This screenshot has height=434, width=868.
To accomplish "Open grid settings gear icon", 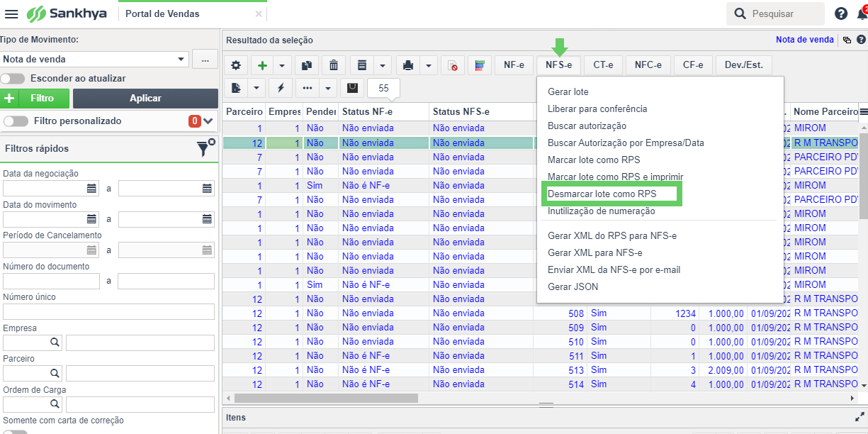I will tap(236, 65).
